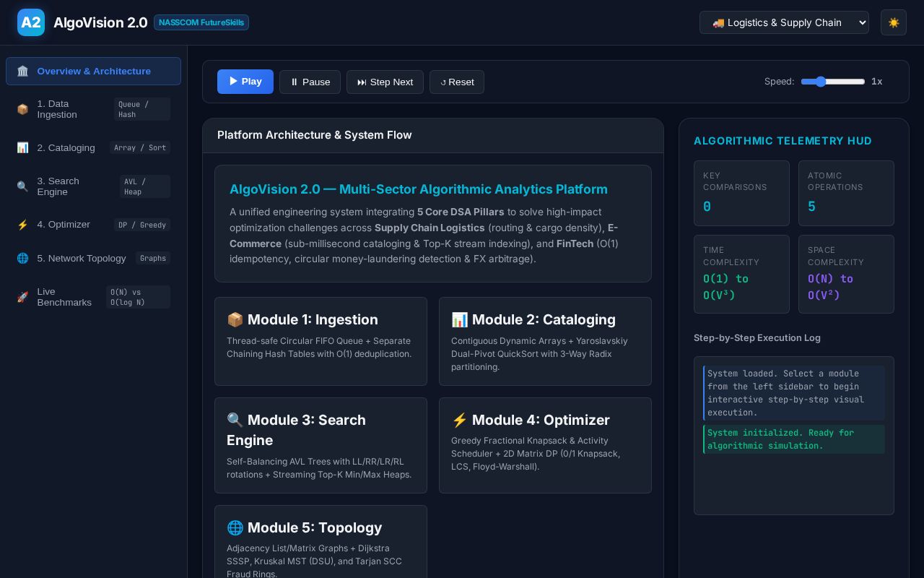Click the Queue / Hash tag
The width and height of the screenshot is (924, 578).
pyautogui.click(x=142, y=109)
